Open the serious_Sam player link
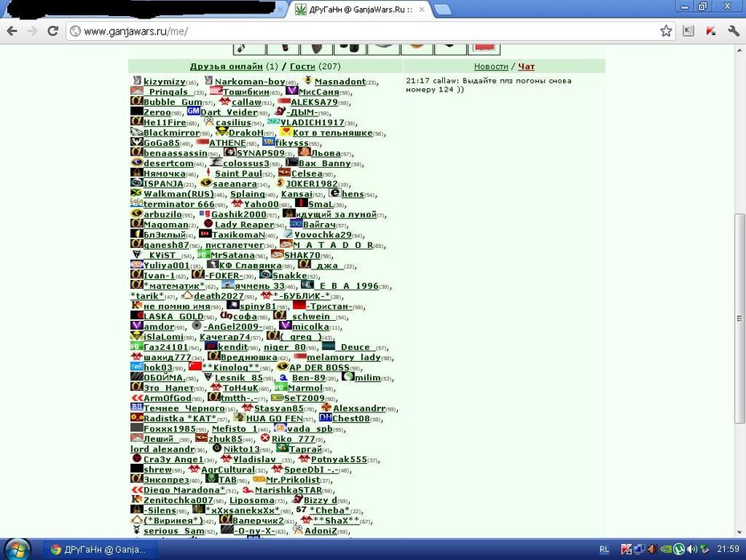Viewport: 746px width, 560px height. [x=174, y=530]
